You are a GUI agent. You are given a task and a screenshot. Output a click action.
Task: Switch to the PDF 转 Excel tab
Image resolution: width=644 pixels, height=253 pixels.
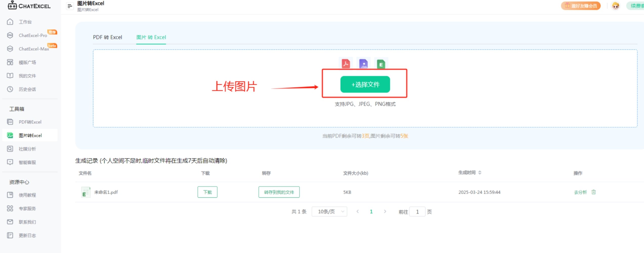click(107, 37)
